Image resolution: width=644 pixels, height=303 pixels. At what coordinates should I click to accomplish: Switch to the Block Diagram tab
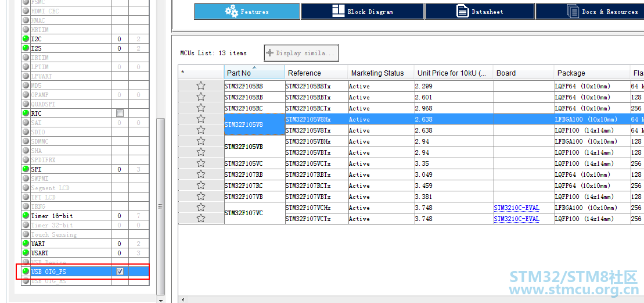[362, 12]
